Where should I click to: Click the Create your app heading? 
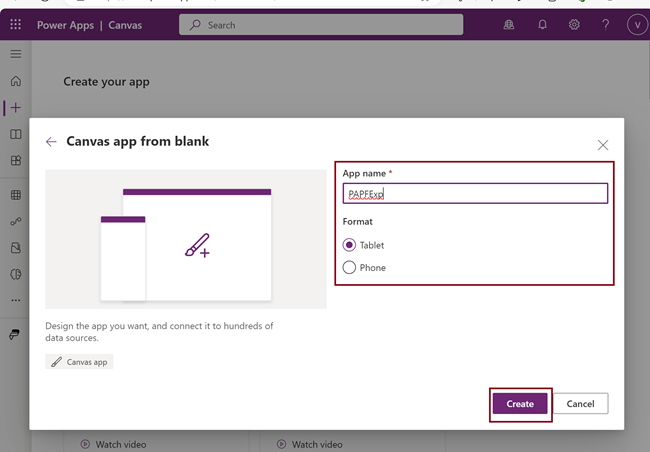[107, 82]
